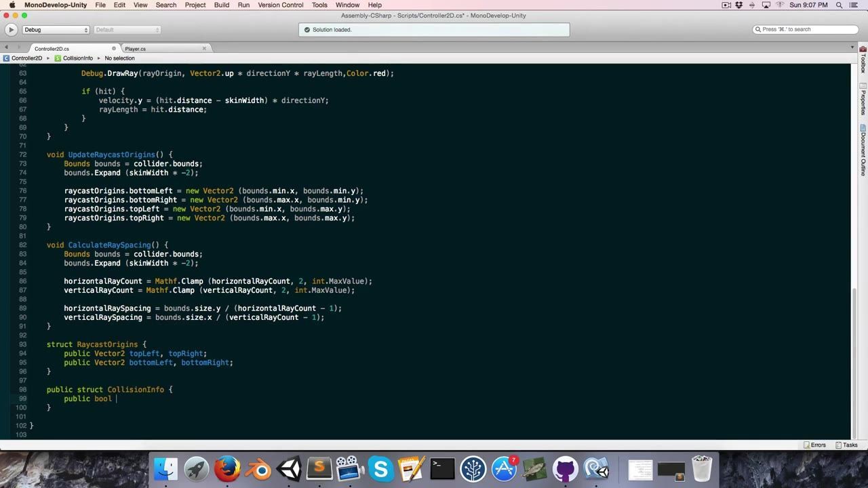This screenshot has width=868, height=488.
Task: Open the AirPlay display menu
Action: click(766, 5)
